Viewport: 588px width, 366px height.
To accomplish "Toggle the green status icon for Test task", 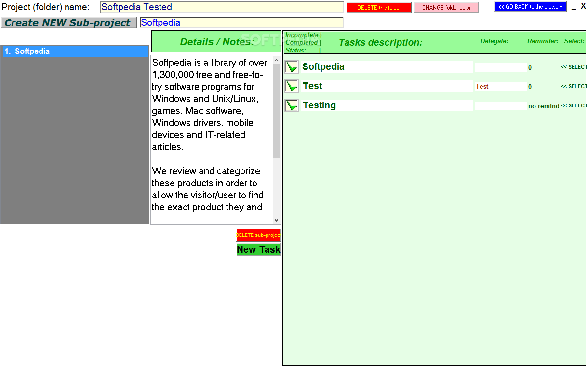I will point(292,86).
